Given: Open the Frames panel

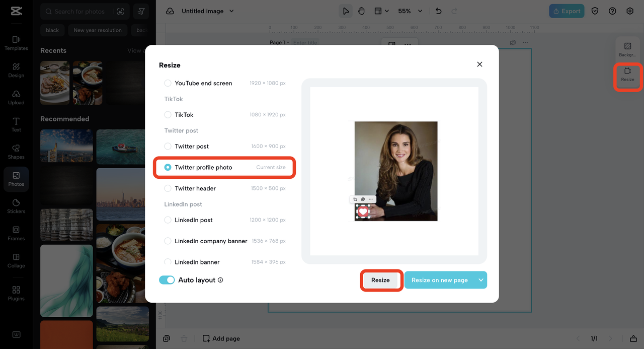Looking at the screenshot, I should tap(16, 233).
